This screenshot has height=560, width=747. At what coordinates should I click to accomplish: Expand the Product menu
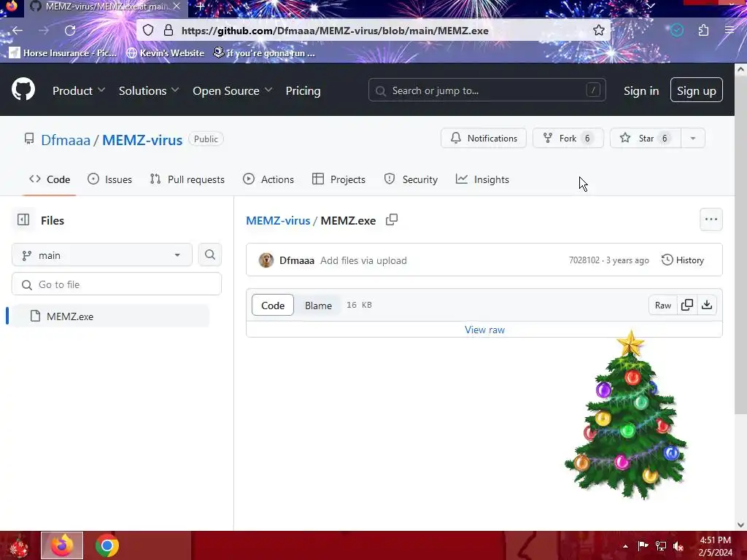tap(79, 90)
